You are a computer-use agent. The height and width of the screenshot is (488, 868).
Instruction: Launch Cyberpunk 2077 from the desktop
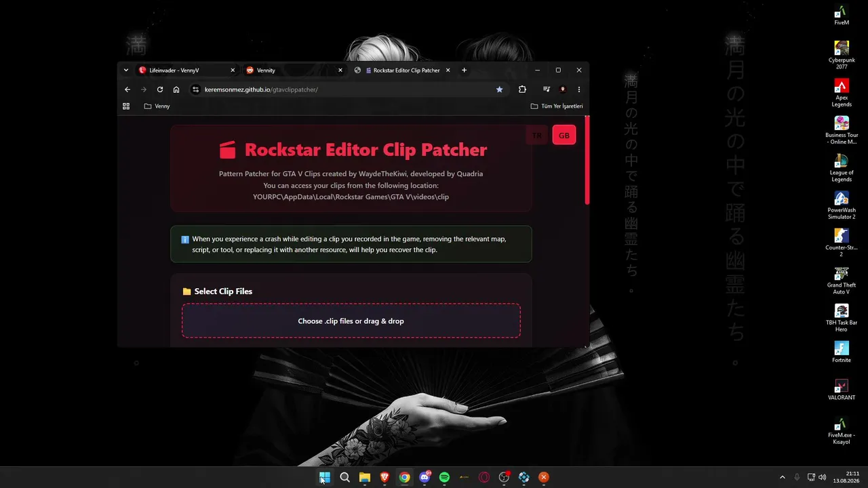842,56
